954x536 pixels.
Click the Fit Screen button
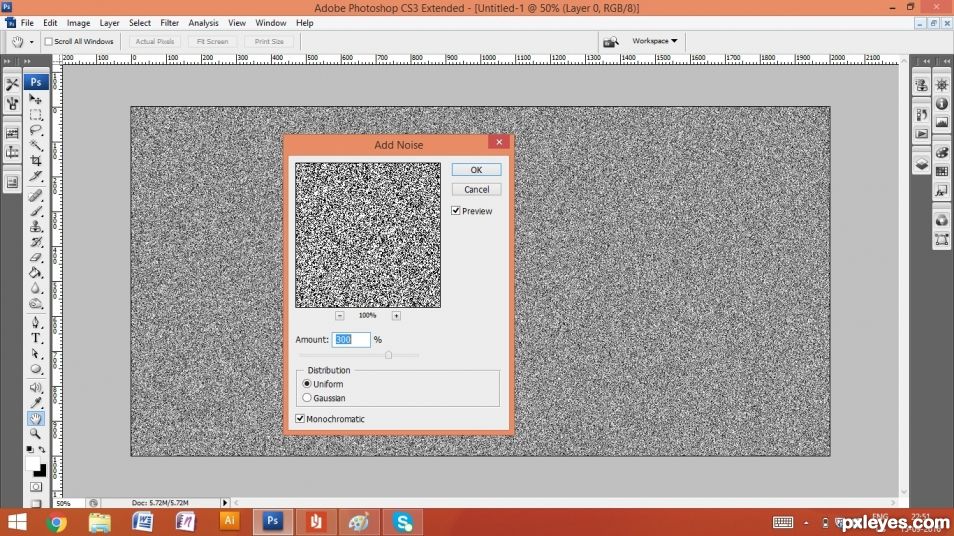click(x=212, y=41)
